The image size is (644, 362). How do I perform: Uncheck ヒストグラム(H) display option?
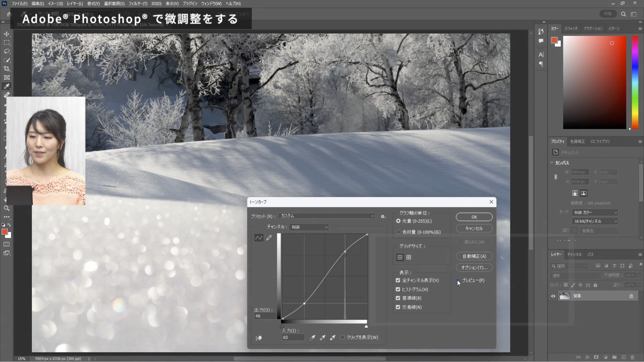[398, 289]
